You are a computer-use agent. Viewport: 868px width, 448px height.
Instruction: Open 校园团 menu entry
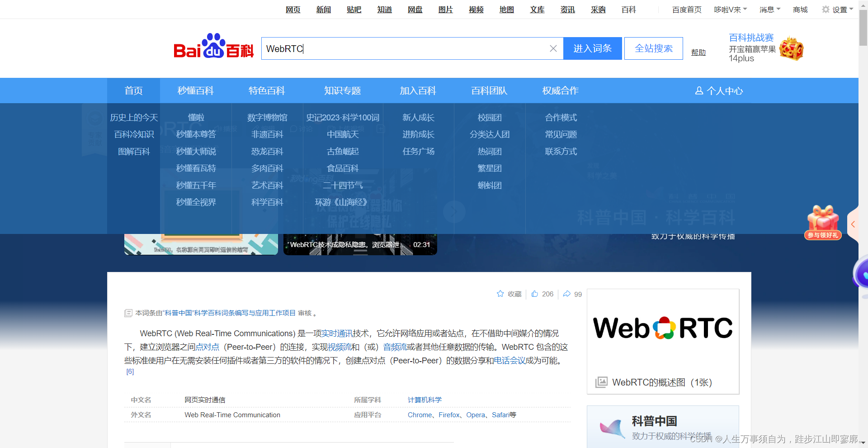click(x=490, y=117)
